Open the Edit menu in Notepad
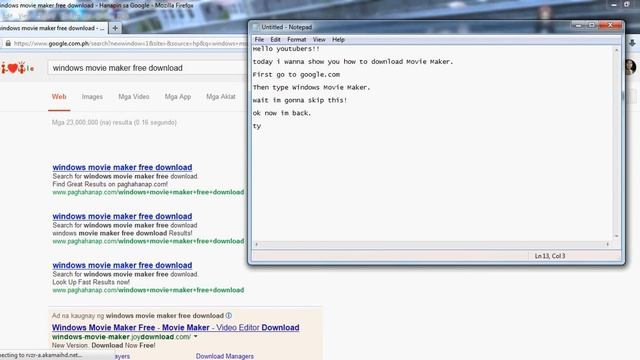Screen dimensions: 640x360 276,40
